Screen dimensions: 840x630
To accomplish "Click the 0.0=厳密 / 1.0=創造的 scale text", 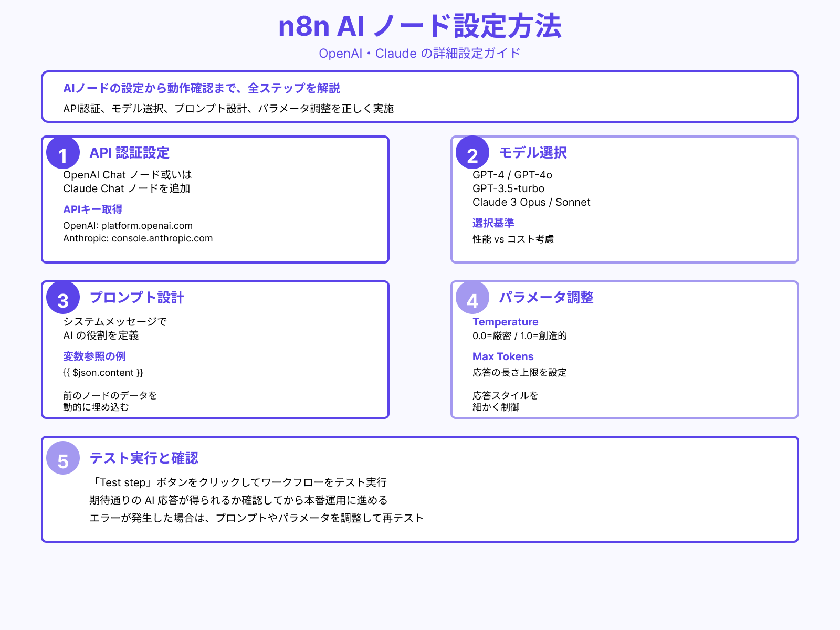I will (x=520, y=336).
